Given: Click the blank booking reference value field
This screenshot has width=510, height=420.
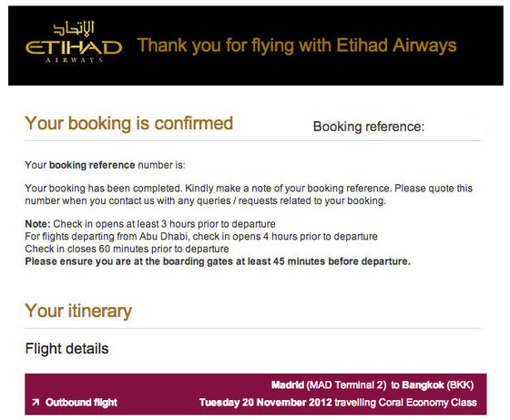Looking at the screenshot, I should point(455,127).
